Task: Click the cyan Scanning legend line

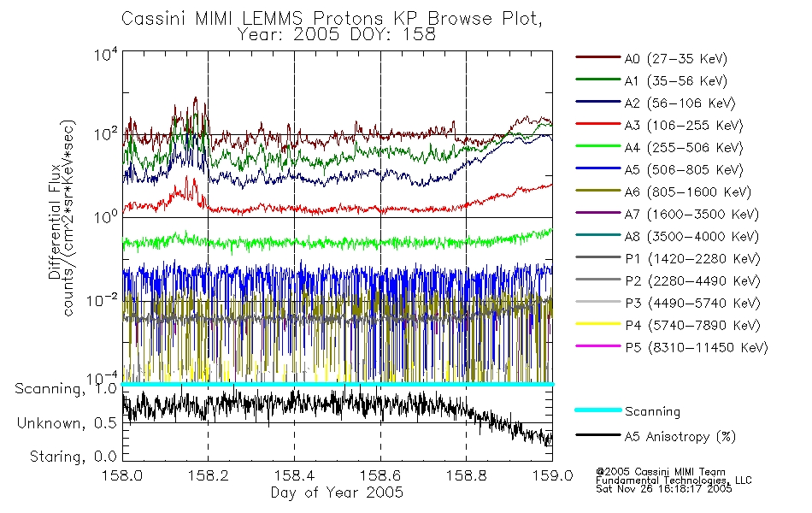Action: click(x=597, y=410)
